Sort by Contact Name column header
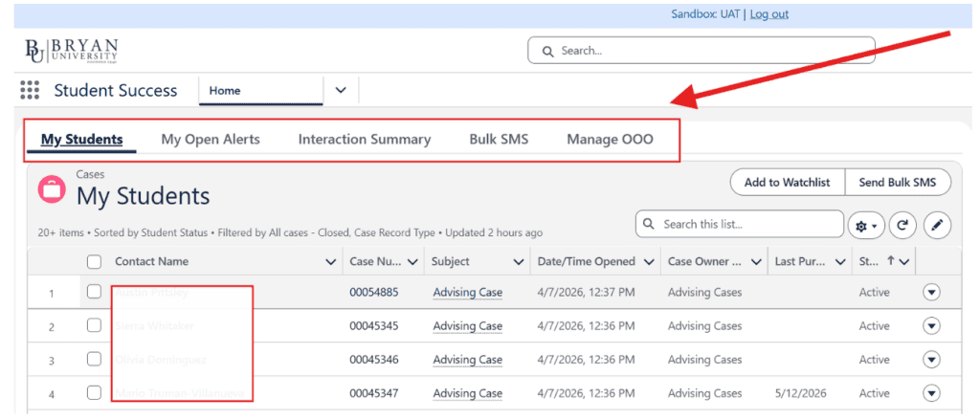Screen dimensions: 980x420 click(x=151, y=262)
